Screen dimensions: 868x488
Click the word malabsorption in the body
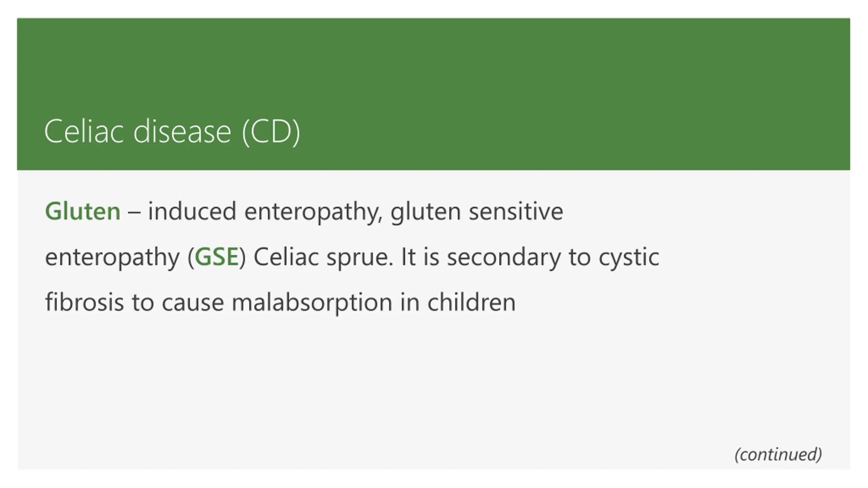312,303
